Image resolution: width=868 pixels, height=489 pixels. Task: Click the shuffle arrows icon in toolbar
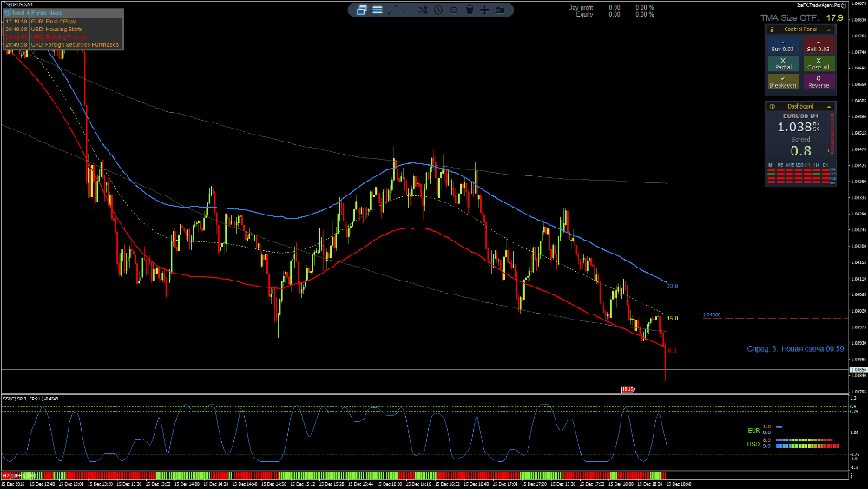click(x=423, y=10)
